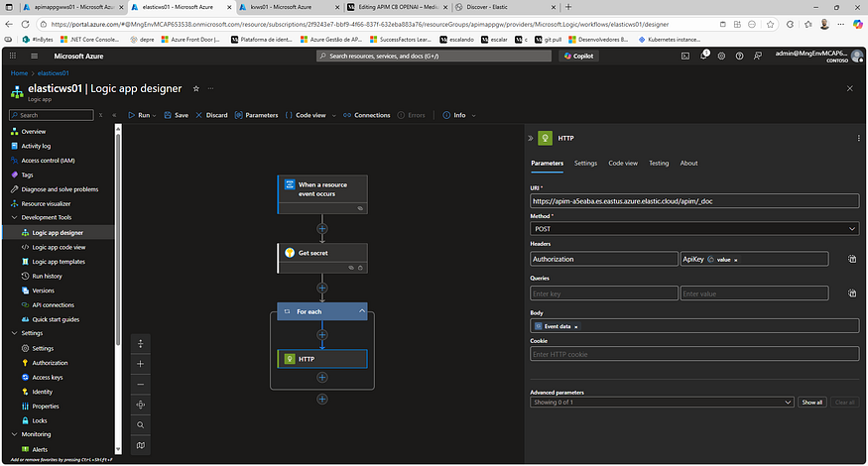Collapse the HTTP details panel chevrons
Image resolution: width=868 pixels, height=466 pixels.
click(531, 139)
